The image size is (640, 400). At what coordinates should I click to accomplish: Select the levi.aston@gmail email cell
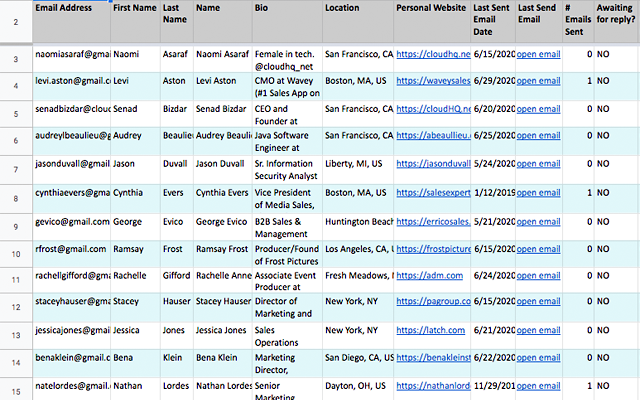click(x=71, y=87)
